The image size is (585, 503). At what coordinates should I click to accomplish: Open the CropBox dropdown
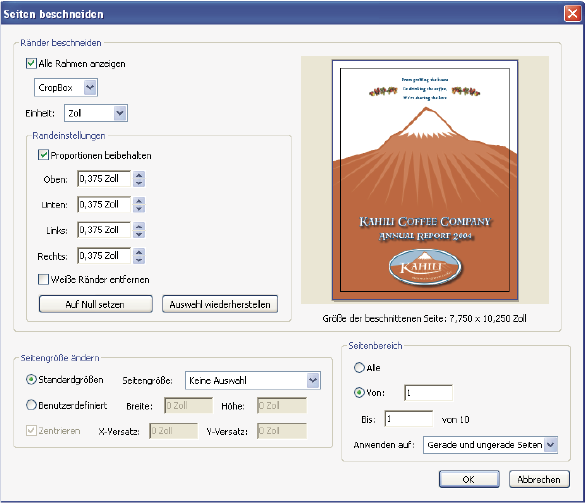pos(90,88)
